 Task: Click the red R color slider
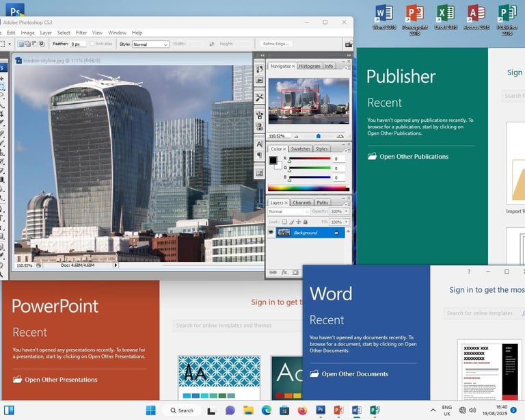[310, 159]
